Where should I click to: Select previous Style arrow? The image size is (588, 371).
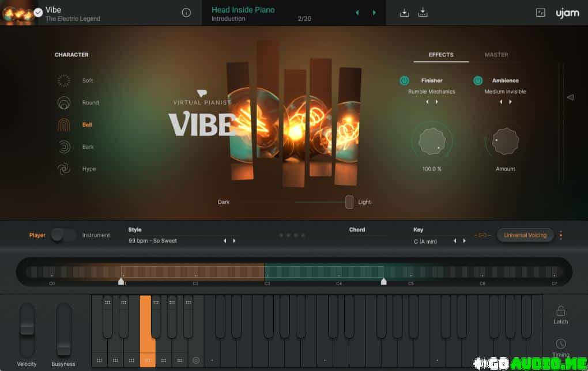click(225, 241)
